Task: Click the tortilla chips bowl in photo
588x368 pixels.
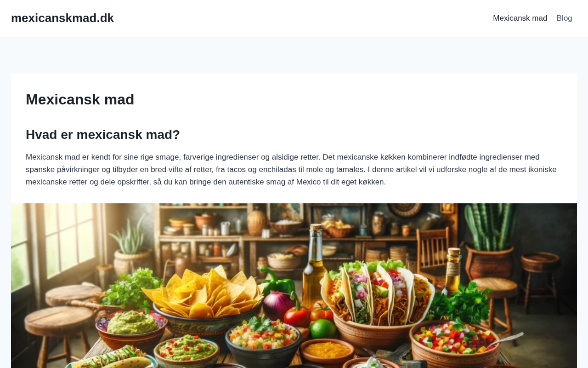Action: pyautogui.click(x=208, y=301)
